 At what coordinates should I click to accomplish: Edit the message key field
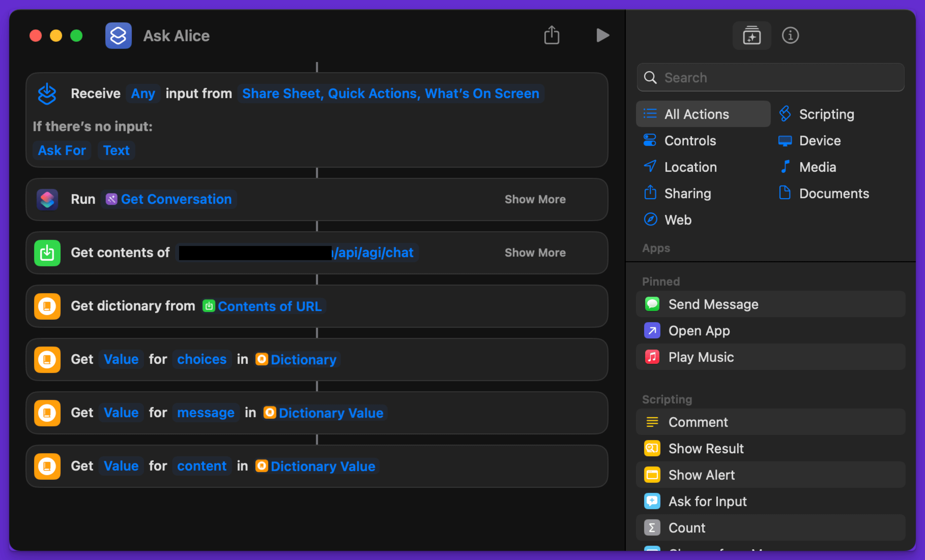[x=206, y=412]
